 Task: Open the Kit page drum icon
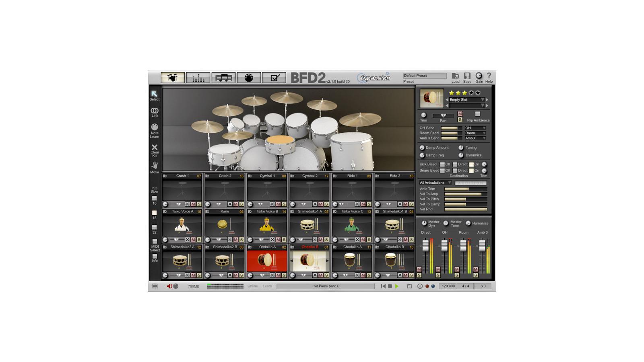[173, 78]
